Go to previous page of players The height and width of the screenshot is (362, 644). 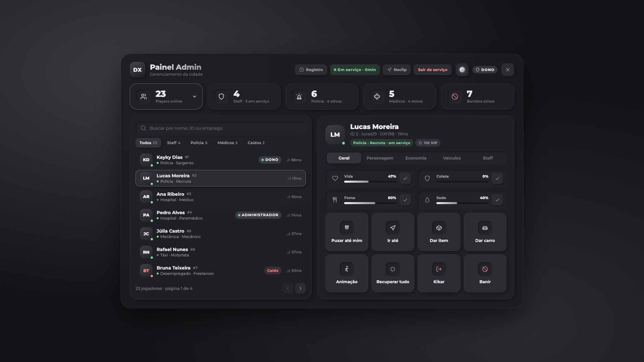click(287, 288)
